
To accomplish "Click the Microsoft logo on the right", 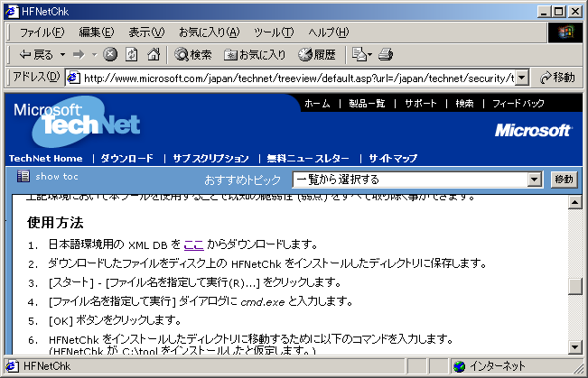I will click(x=533, y=131).
